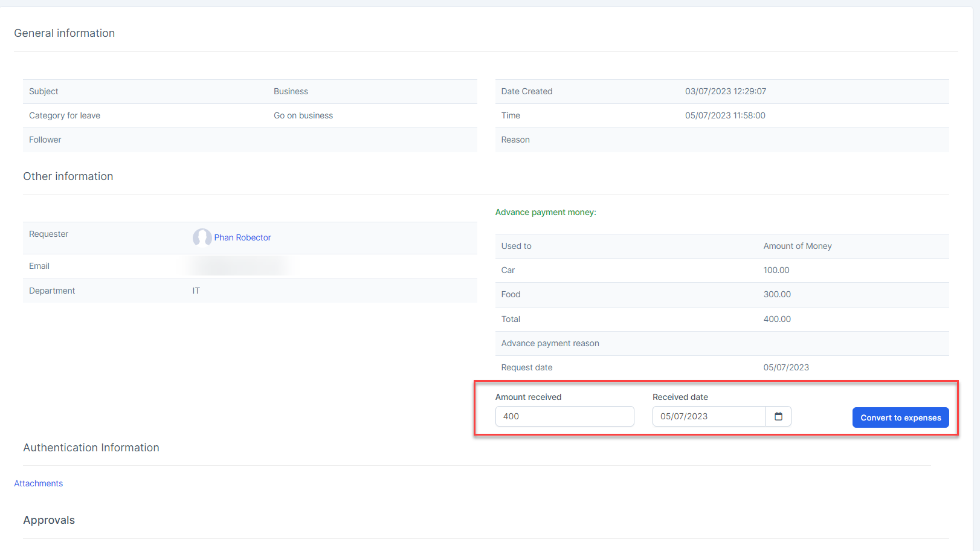Select the Department value IT
Image resolution: width=980 pixels, height=551 pixels.
196,291
